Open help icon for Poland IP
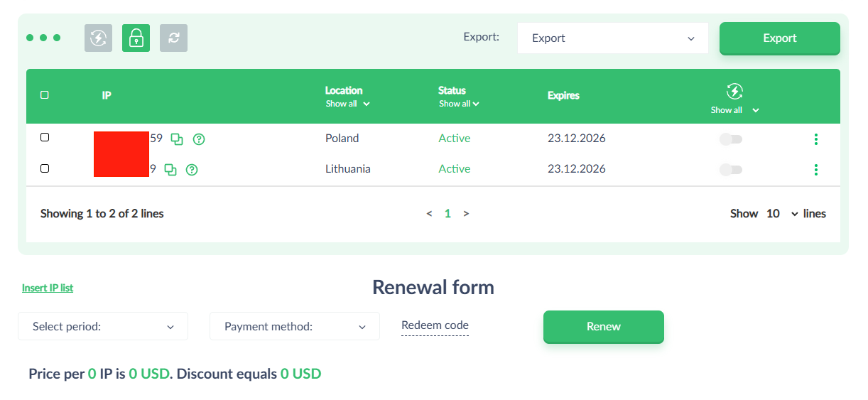868x400 pixels. [199, 139]
